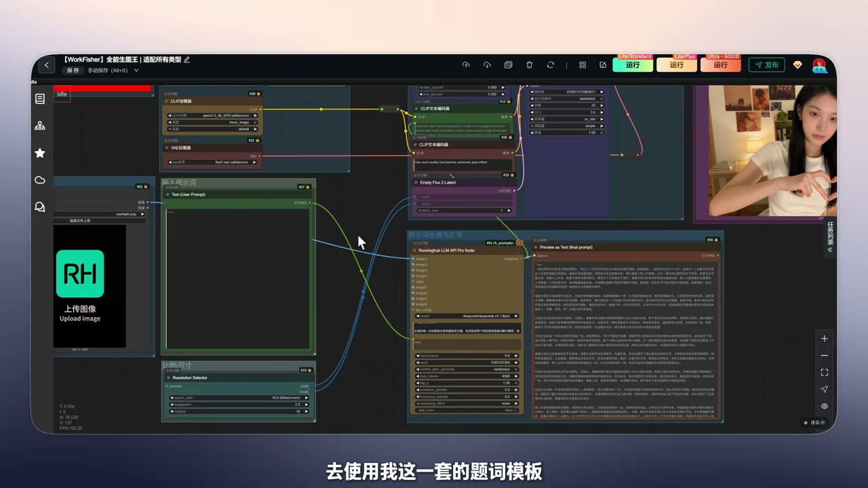Edit the workflow title with pencil icon
The width and height of the screenshot is (868, 488).
pyautogui.click(x=187, y=60)
